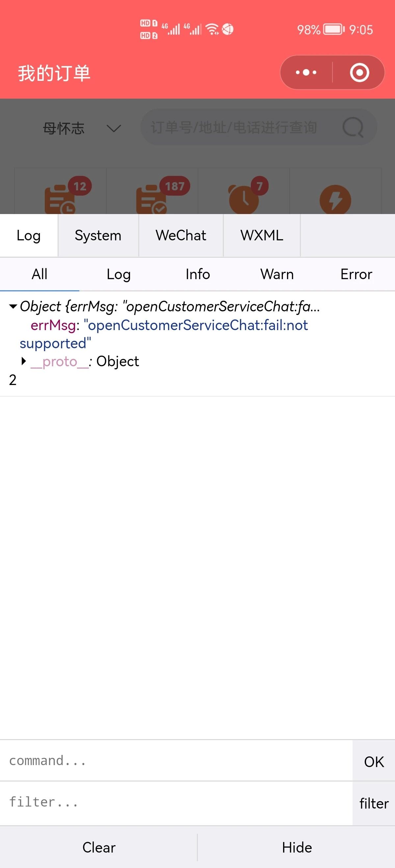Tap the 9:05 clock in status bar

361,30
